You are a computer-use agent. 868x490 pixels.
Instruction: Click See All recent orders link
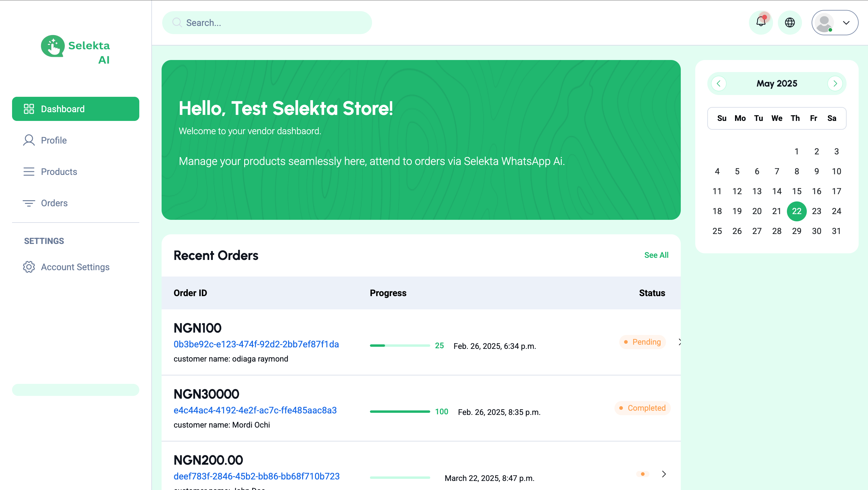(656, 255)
